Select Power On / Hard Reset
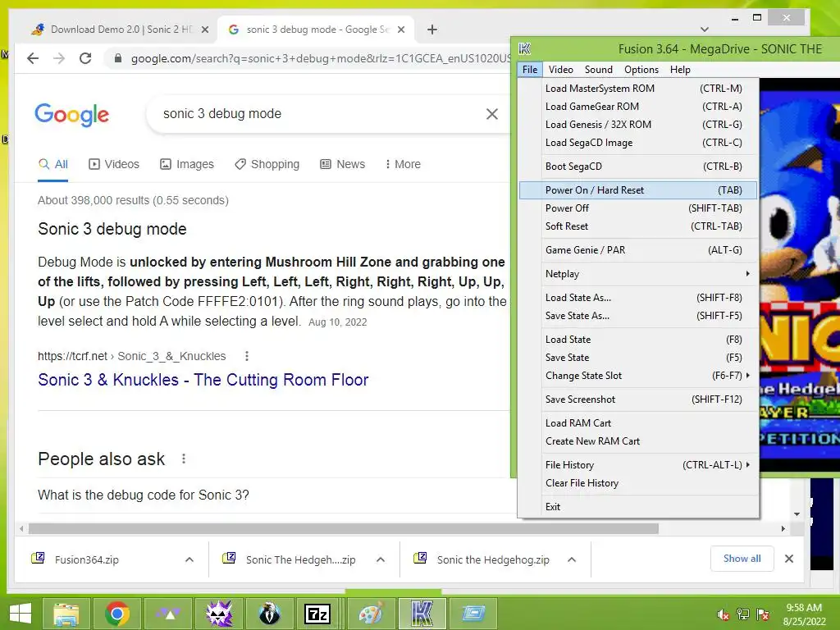 pos(638,190)
